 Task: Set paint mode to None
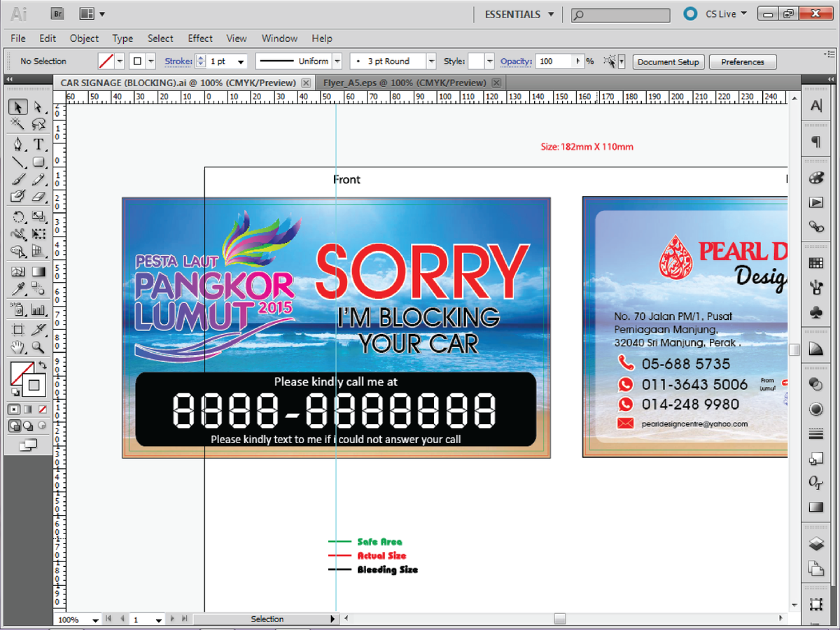[43, 409]
